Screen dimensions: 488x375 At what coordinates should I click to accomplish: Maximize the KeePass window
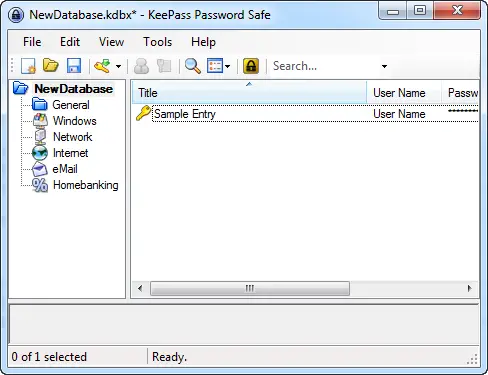point(420,11)
